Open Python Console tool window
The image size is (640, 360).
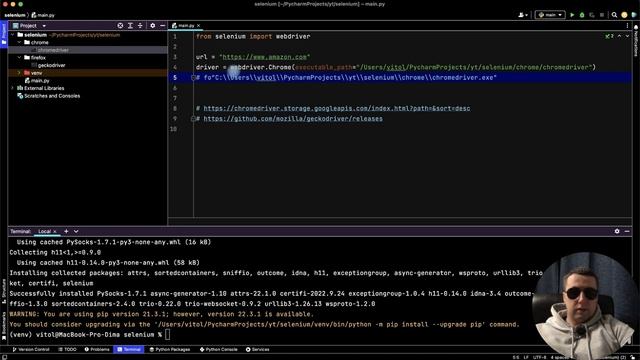(218, 349)
